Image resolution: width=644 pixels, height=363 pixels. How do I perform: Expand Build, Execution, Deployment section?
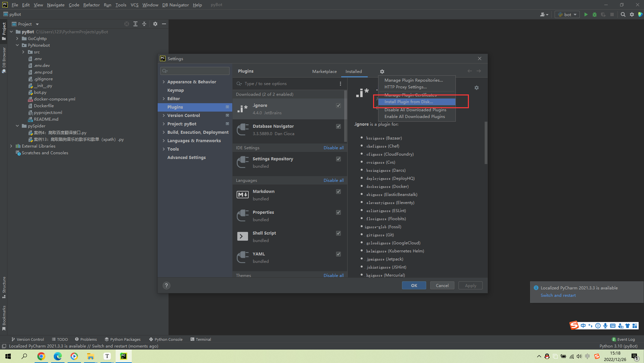click(x=164, y=132)
